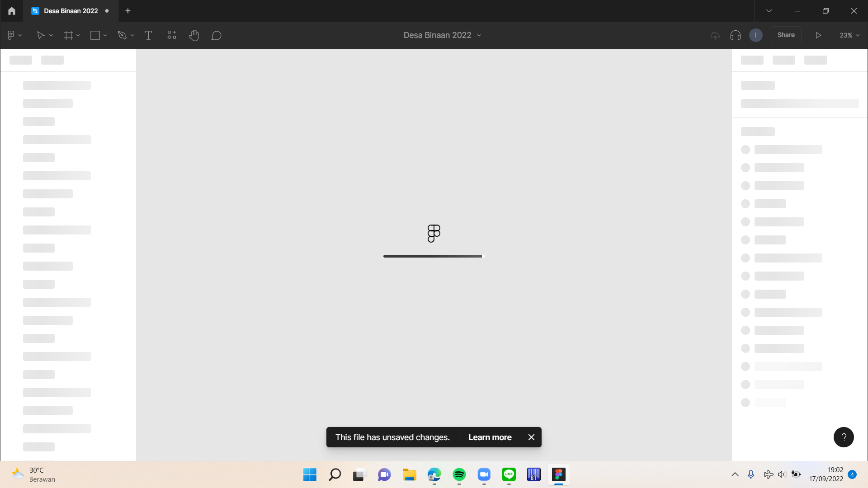Open File Explorer from taskbar
The image size is (868, 488).
coord(409,475)
